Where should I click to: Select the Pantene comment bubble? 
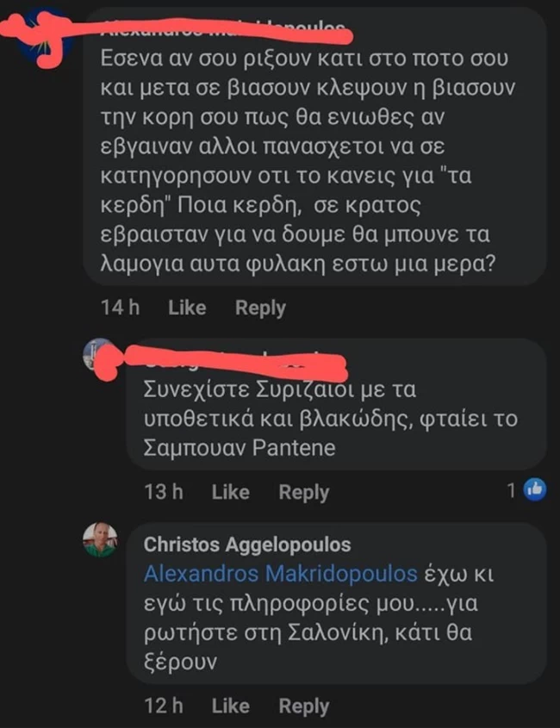336,404
